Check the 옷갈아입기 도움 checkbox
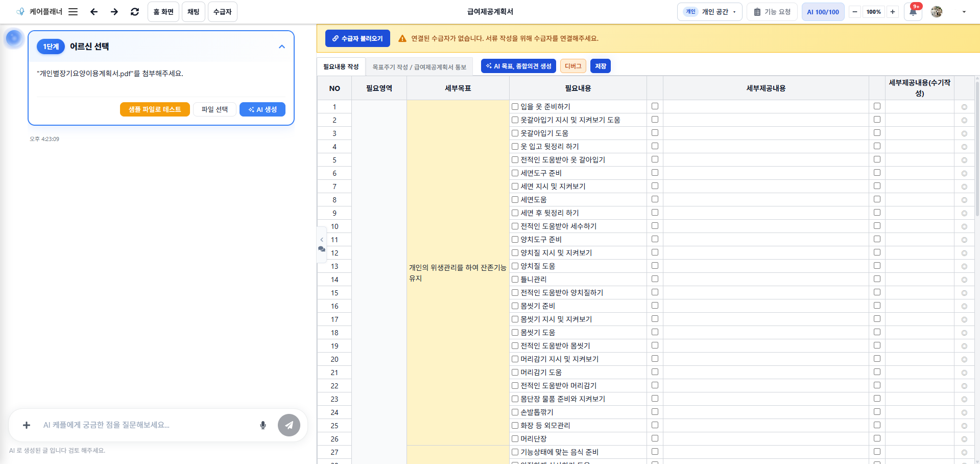 click(x=515, y=133)
